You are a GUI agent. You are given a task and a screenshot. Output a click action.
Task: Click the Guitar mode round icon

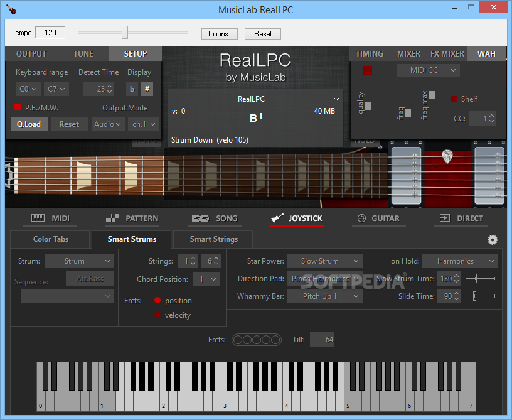361,218
